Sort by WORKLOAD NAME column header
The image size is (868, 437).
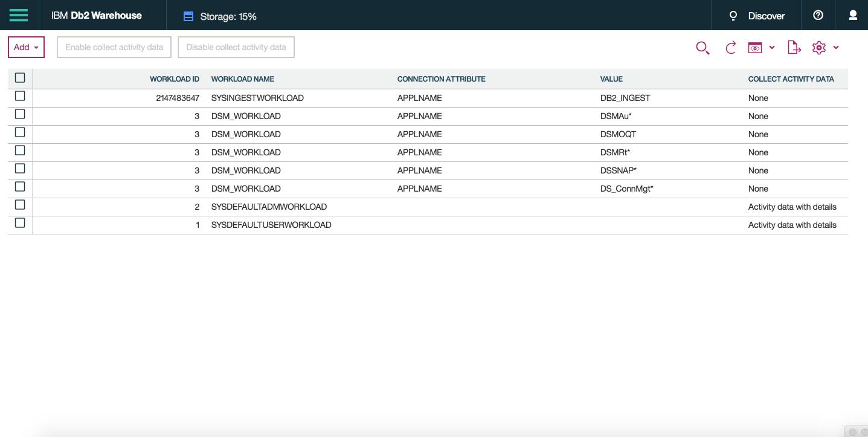coord(243,79)
